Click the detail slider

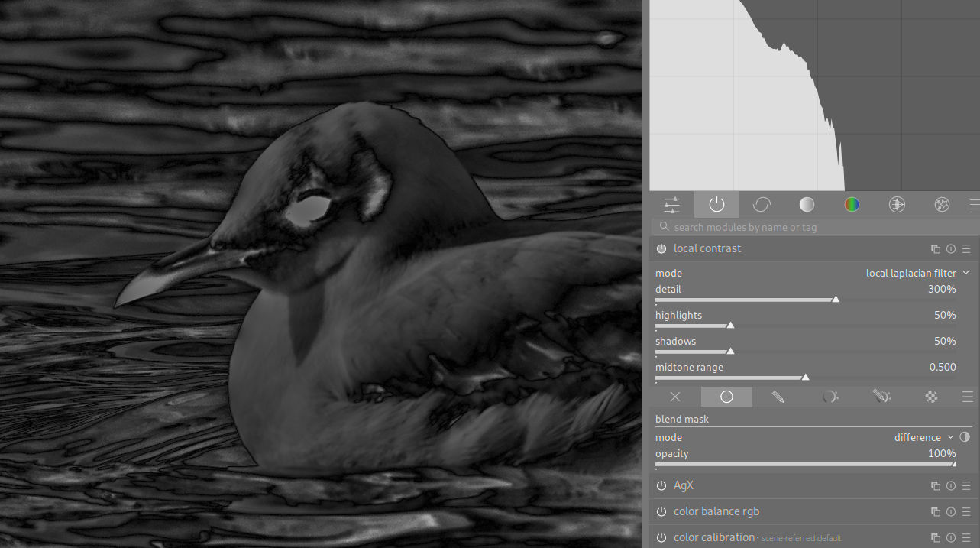[x=805, y=300]
